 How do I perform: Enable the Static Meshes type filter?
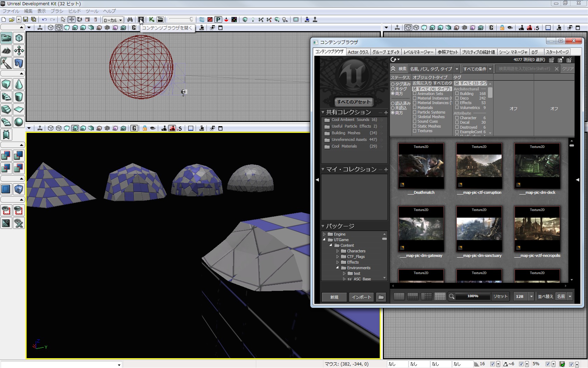[x=415, y=126]
